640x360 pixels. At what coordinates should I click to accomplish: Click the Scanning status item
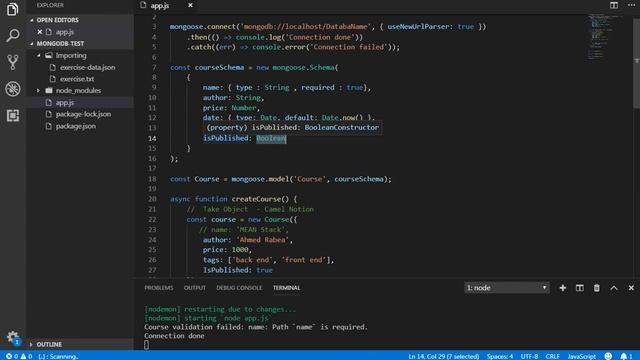[x=58, y=356]
